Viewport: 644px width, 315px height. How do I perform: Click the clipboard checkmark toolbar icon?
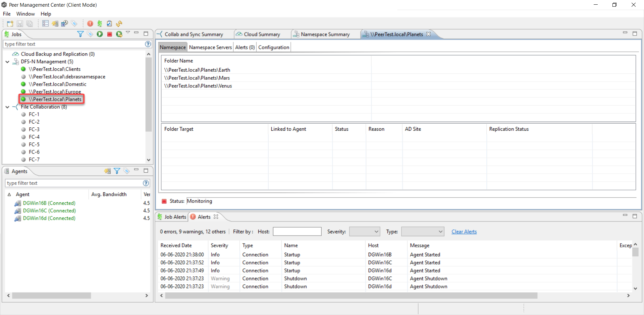pos(109,23)
